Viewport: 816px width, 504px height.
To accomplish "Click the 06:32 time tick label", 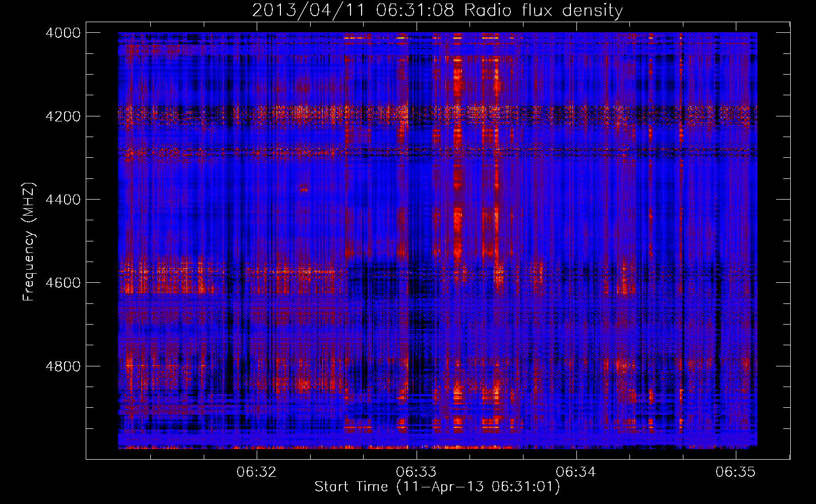I will (257, 472).
